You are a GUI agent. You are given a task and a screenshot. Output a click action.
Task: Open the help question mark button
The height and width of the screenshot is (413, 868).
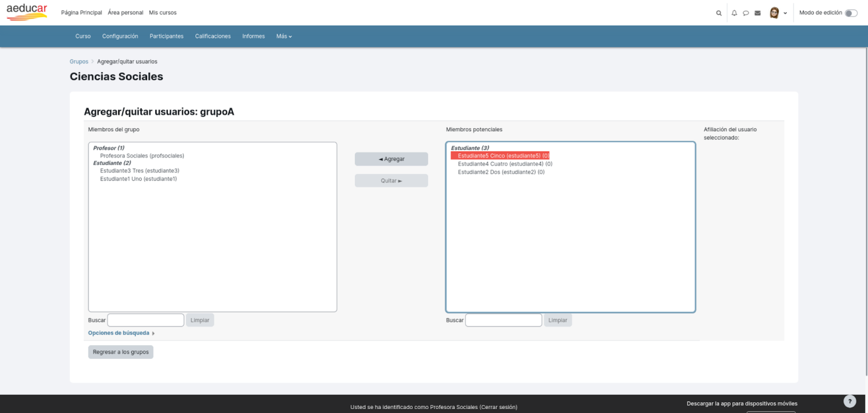(850, 401)
